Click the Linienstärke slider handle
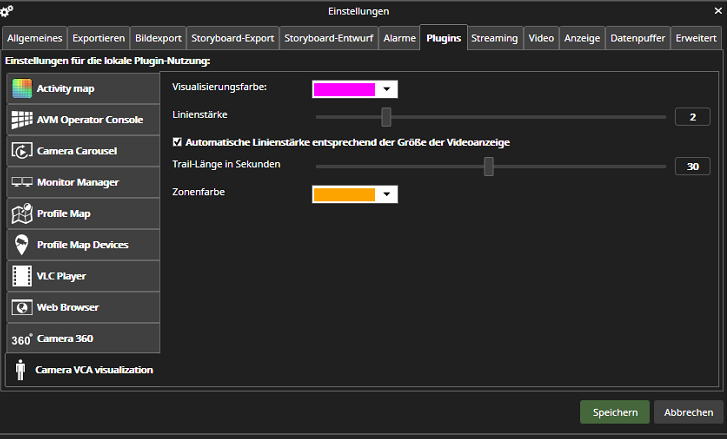This screenshot has width=727, height=439. pyautogui.click(x=386, y=117)
